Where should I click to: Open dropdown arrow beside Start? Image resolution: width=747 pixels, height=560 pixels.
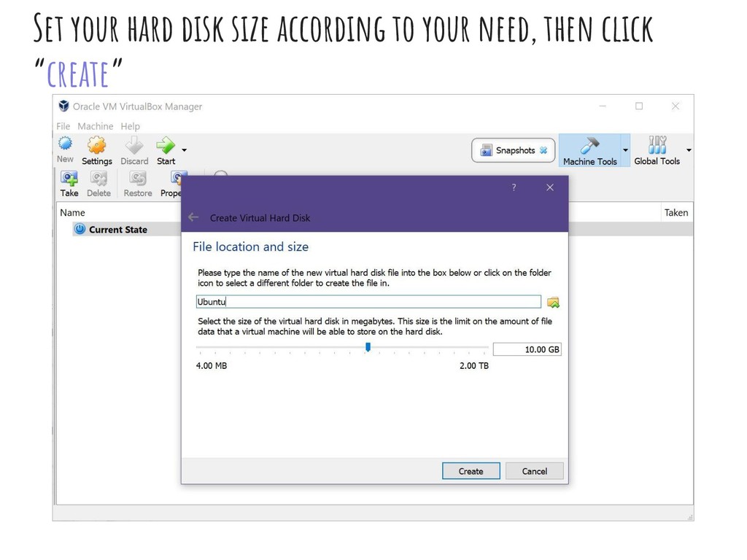tap(185, 150)
